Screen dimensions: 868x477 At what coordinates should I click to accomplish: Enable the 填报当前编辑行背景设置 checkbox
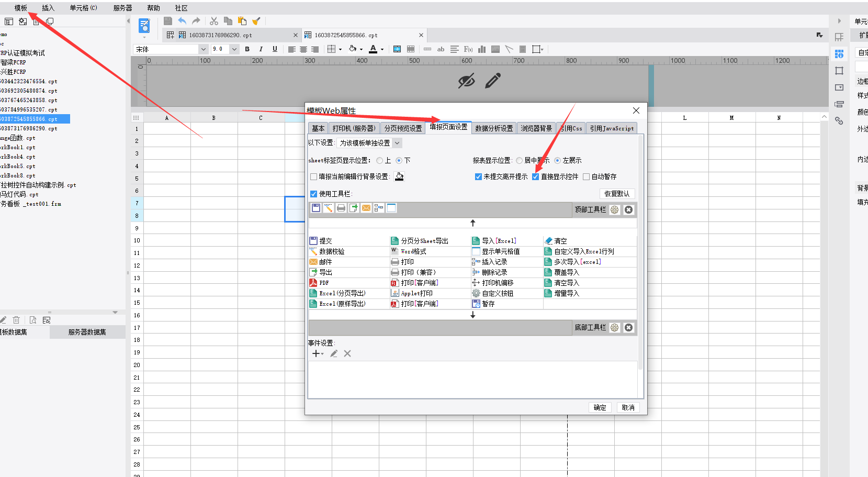(x=314, y=177)
